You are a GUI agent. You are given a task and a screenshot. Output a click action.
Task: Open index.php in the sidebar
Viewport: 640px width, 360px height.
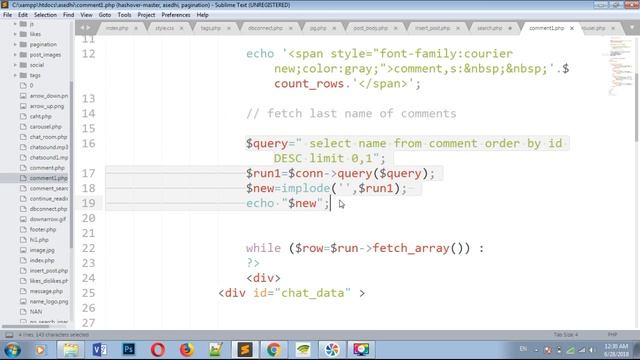click(42, 260)
